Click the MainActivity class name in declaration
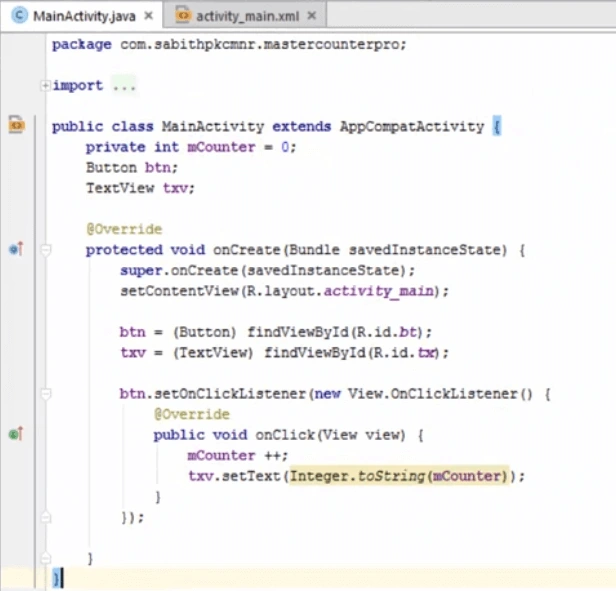 point(213,127)
